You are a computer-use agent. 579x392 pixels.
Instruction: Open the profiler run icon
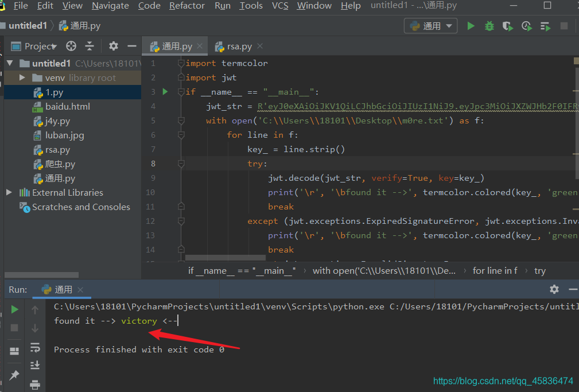coord(527,26)
